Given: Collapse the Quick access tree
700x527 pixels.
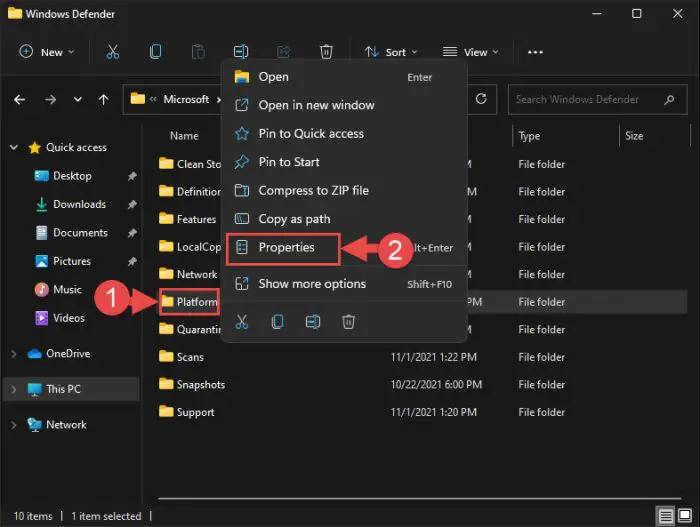Looking at the screenshot, I should (14, 147).
